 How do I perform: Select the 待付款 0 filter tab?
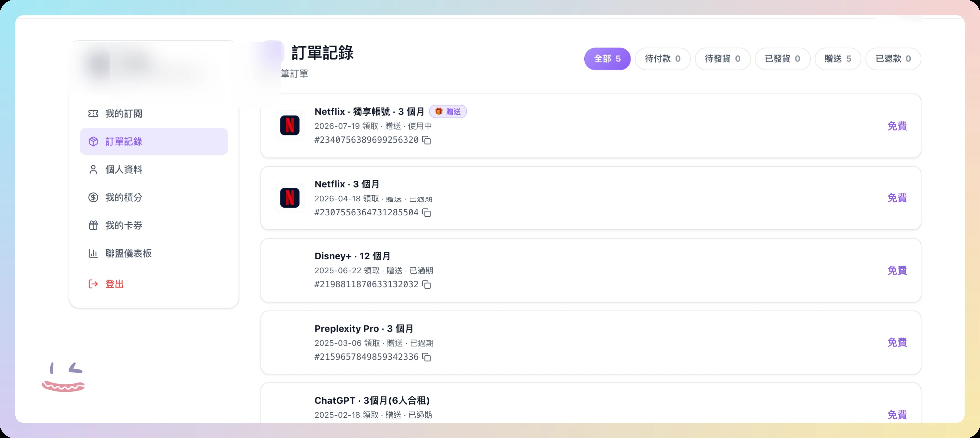click(663, 59)
